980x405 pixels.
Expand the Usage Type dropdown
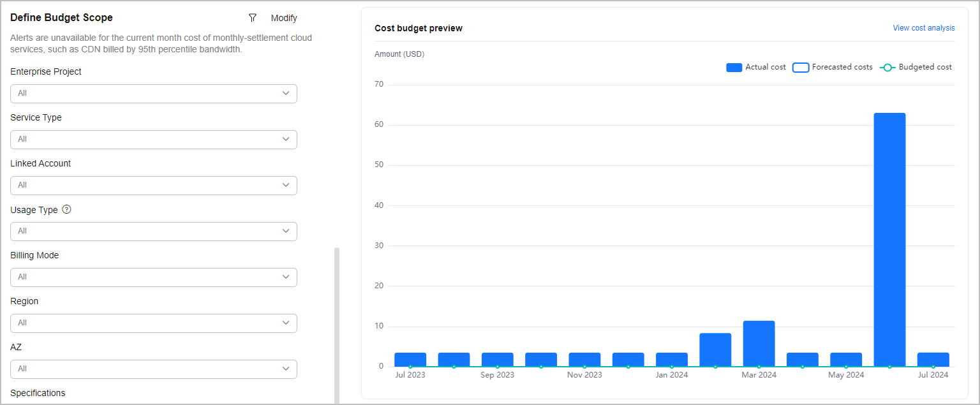[x=154, y=231]
